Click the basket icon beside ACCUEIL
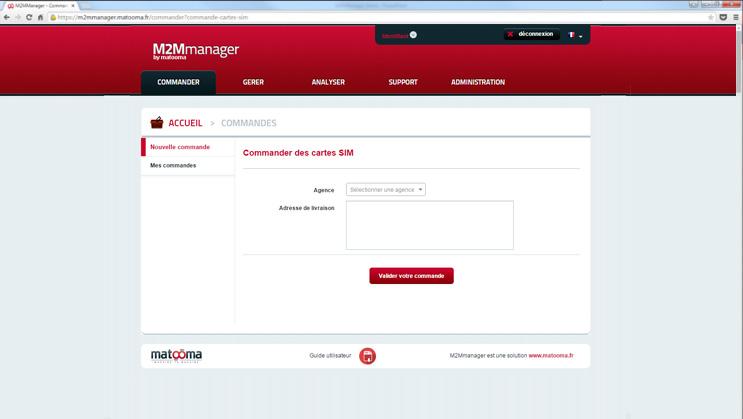The width and height of the screenshot is (743, 419). pyautogui.click(x=157, y=123)
